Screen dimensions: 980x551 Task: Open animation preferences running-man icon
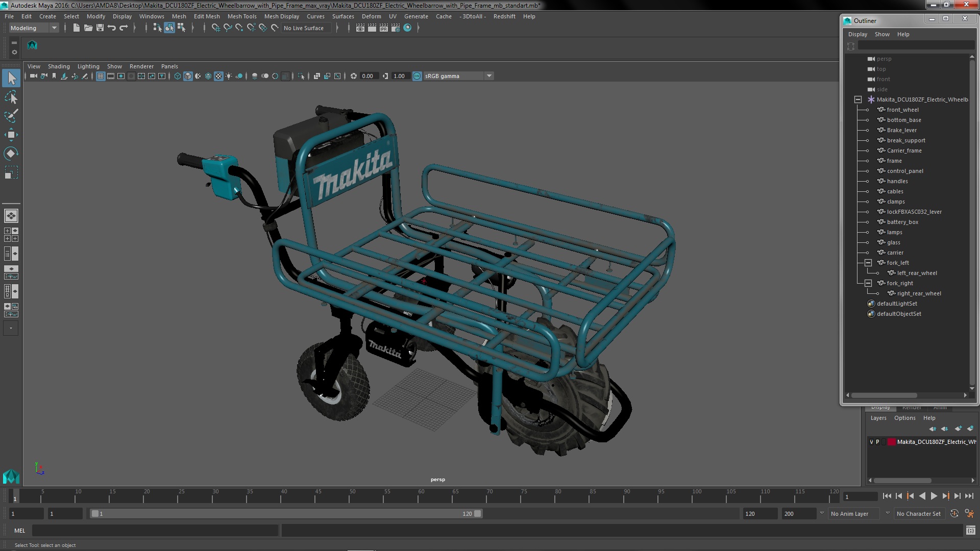point(969,514)
